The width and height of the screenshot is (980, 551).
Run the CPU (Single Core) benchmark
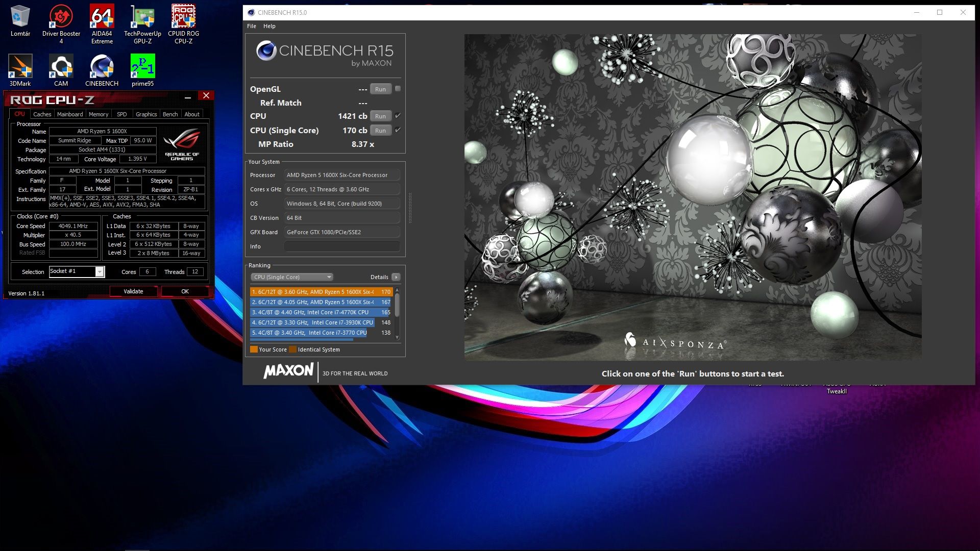(381, 131)
